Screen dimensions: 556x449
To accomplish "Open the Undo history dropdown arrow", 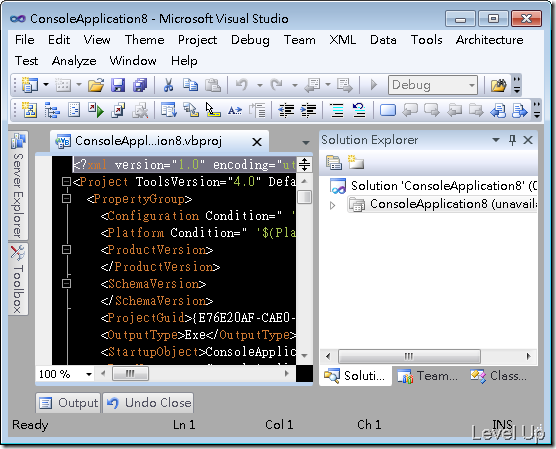I will point(260,85).
